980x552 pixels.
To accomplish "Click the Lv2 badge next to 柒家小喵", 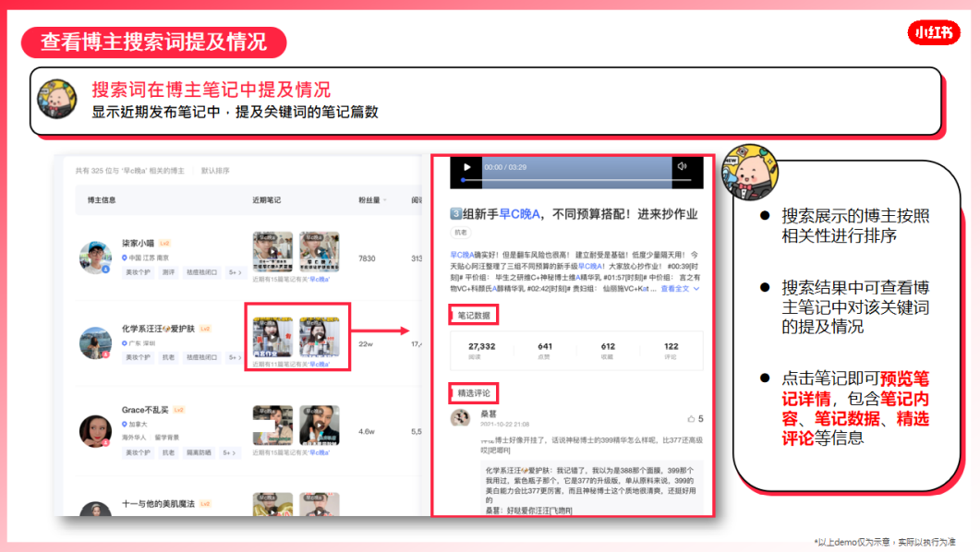I will [x=165, y=243].
